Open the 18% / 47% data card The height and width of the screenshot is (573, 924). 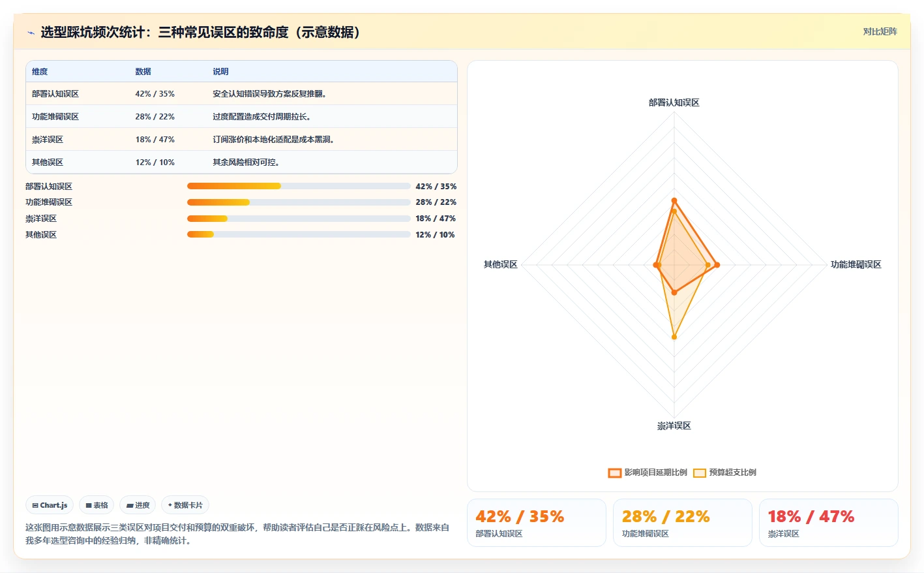tap(828, 523)
